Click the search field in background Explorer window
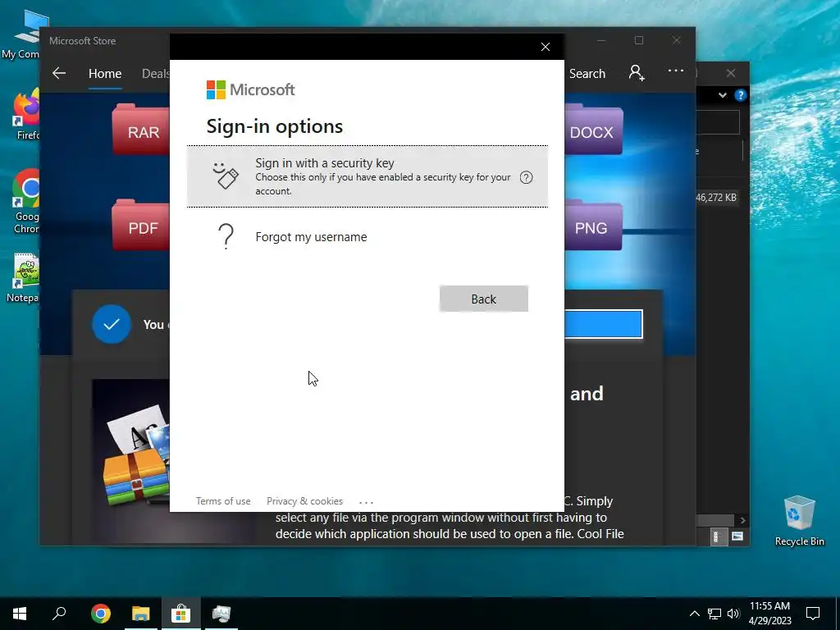This screenshot has height=630, width=840. tap(718, 123)
